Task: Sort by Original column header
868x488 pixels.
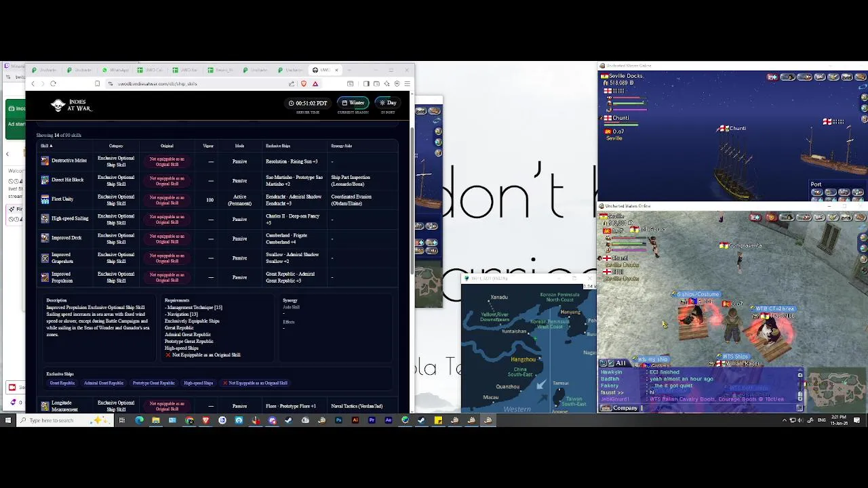Action: point(167,146)
